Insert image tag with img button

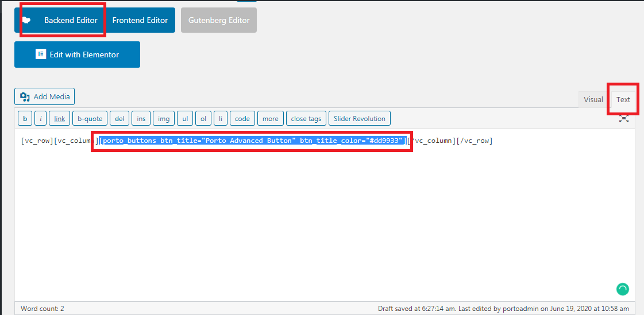click(164, 119)
